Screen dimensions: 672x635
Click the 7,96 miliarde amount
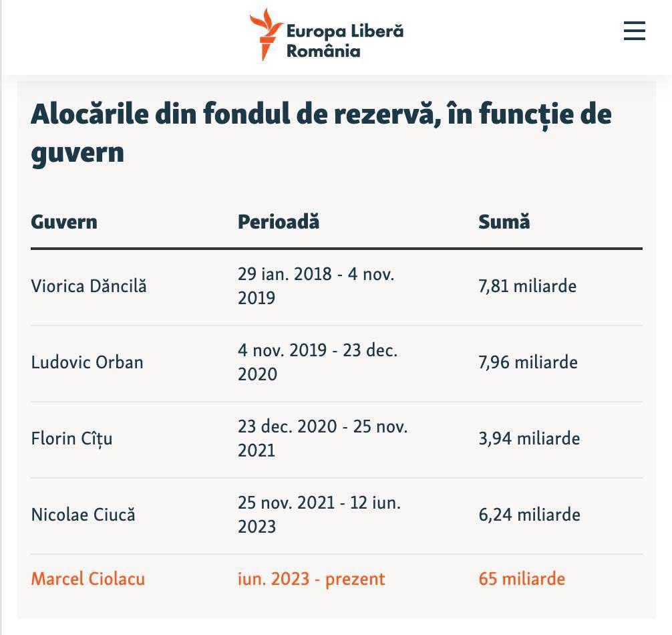[528, 363]
